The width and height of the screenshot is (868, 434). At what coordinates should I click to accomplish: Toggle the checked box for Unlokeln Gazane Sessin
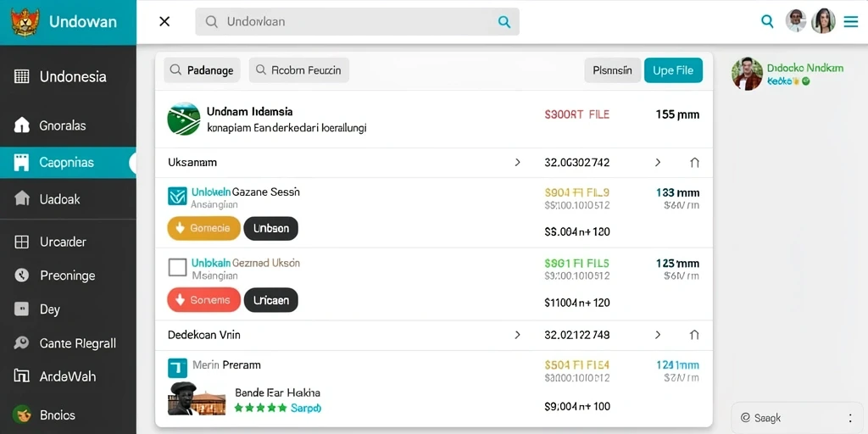[177, 196]
